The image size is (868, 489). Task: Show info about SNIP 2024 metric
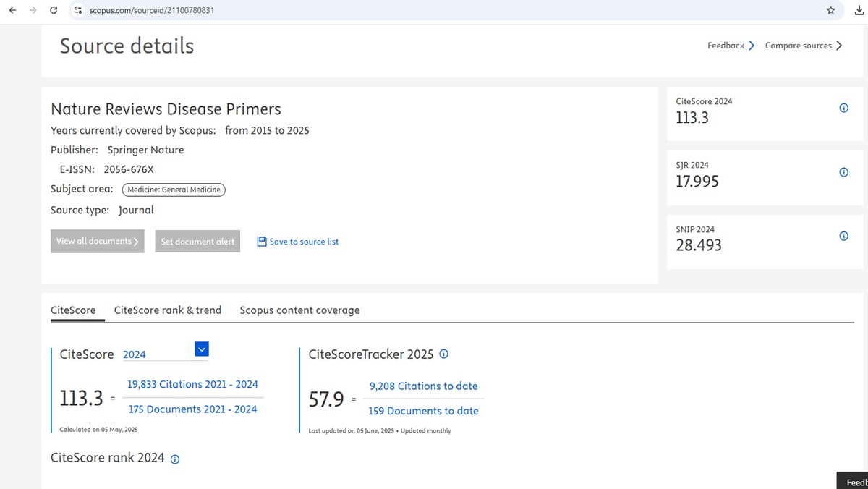click(843, 237)
